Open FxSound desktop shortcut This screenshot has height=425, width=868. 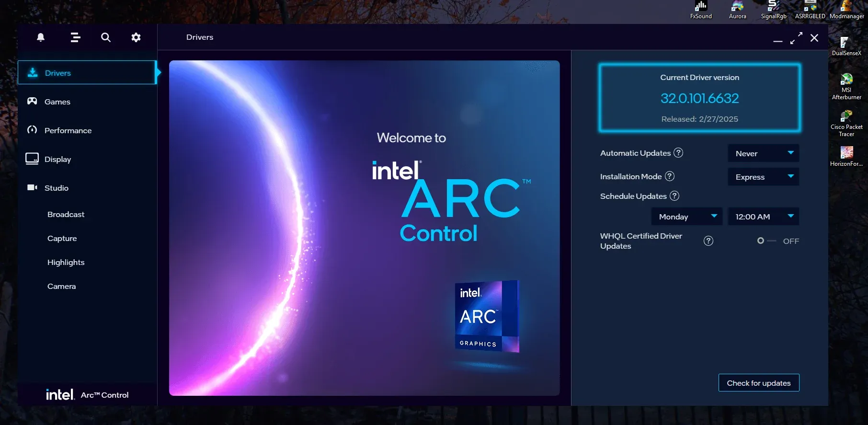701,10
